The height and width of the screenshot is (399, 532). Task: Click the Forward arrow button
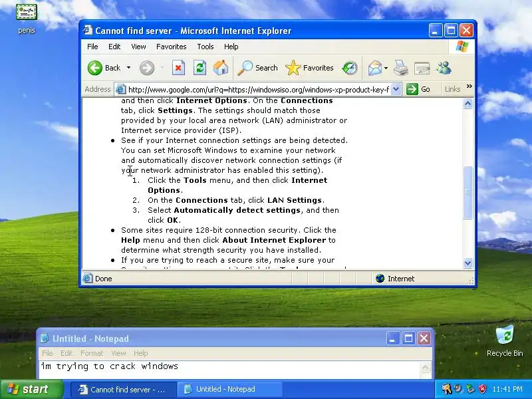pyautogui.click(x=147, y=68)
